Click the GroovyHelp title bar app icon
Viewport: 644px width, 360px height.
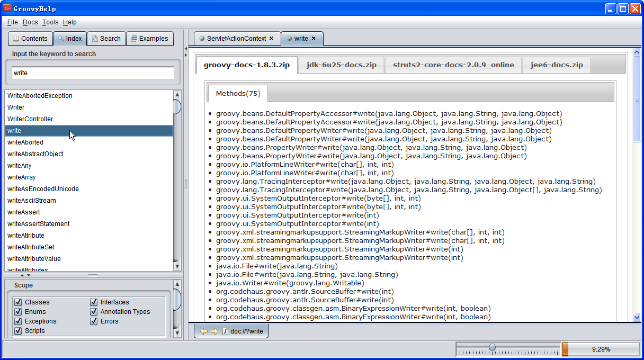pyautogui.click(x=7, y=8)
